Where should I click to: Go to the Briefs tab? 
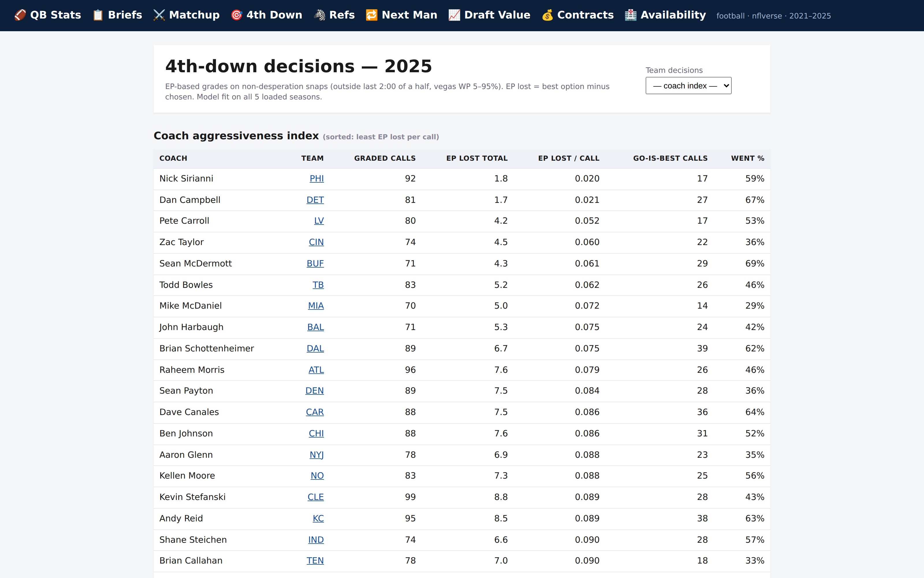click(x=117, y=15)
